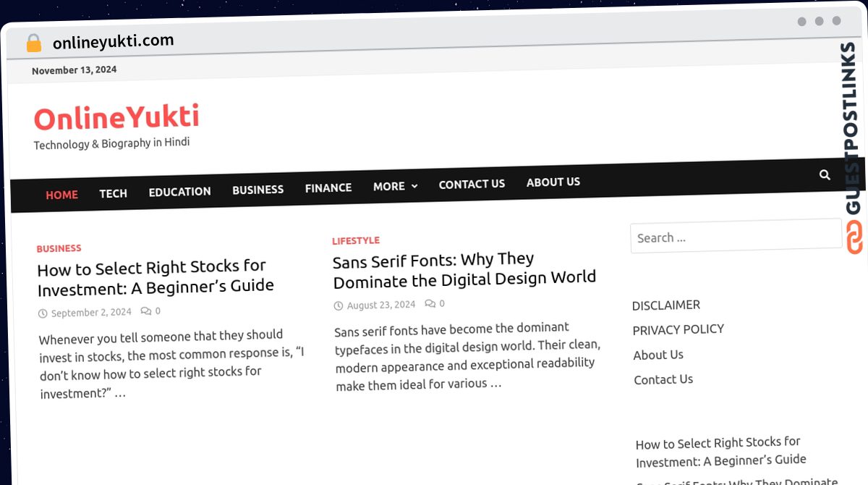
Task: Click the search magnifier icon in navbar
Action: 825,174
